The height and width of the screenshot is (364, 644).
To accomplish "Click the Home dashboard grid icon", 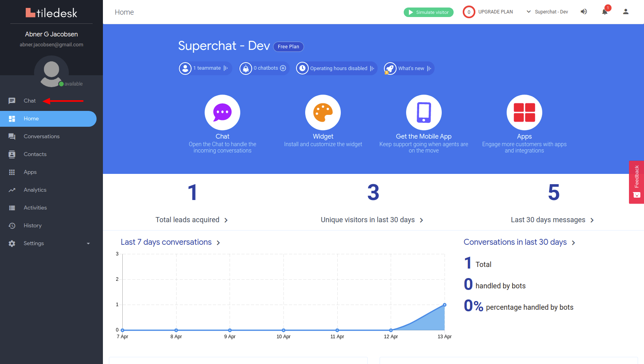I will pos(12,119).
